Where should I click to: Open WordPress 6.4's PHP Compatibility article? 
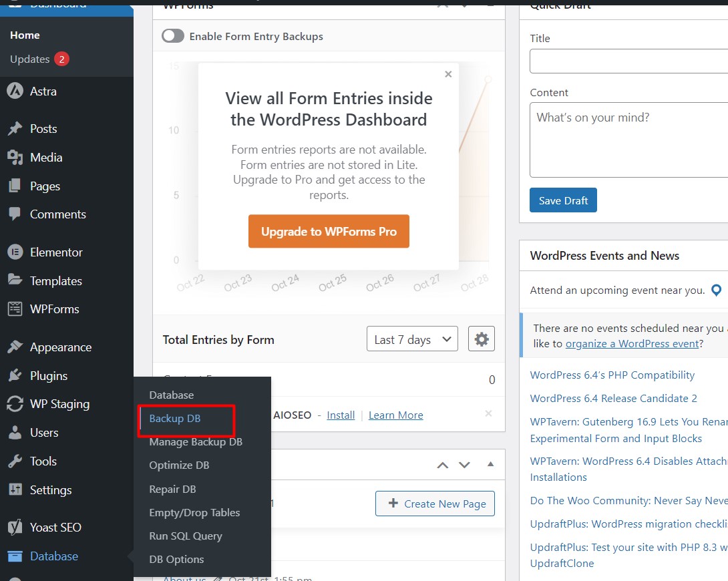612,375
